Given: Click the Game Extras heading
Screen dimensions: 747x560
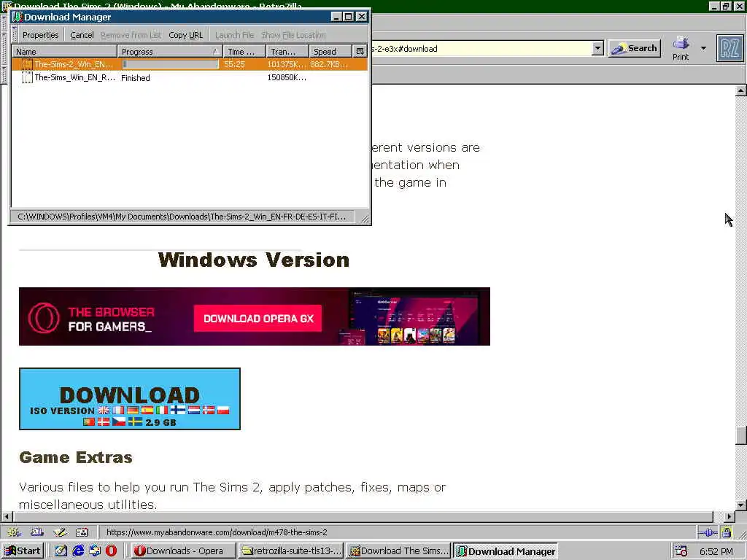Looking at the screenshot, I should [76, 457].
